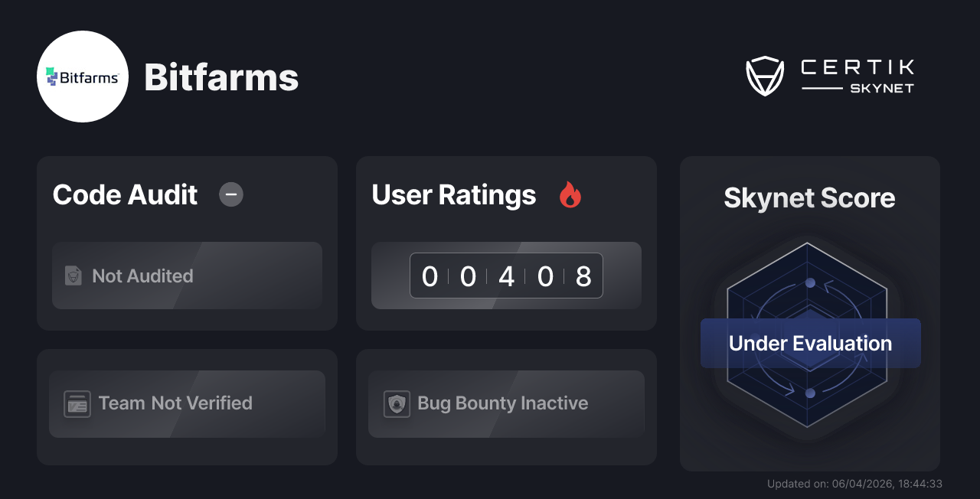
Task: Click the shield icon in Not Audited badge
Action: (73, 276)
